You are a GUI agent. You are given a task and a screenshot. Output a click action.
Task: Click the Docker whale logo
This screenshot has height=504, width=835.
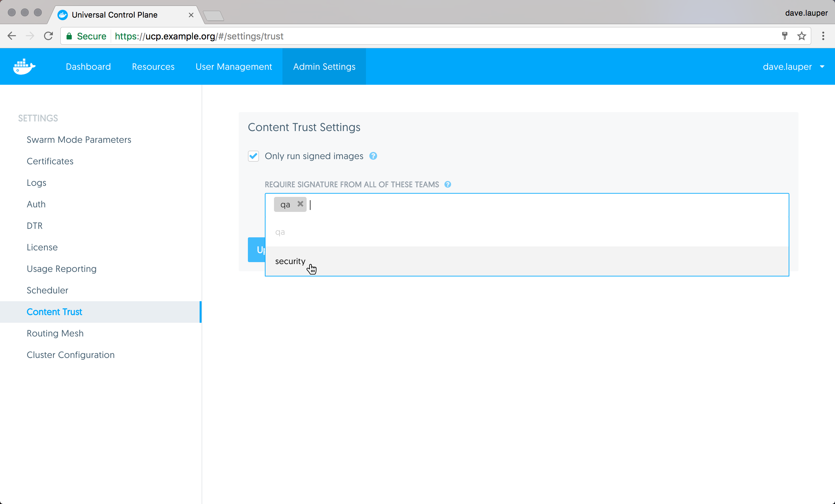pos(24,67)
